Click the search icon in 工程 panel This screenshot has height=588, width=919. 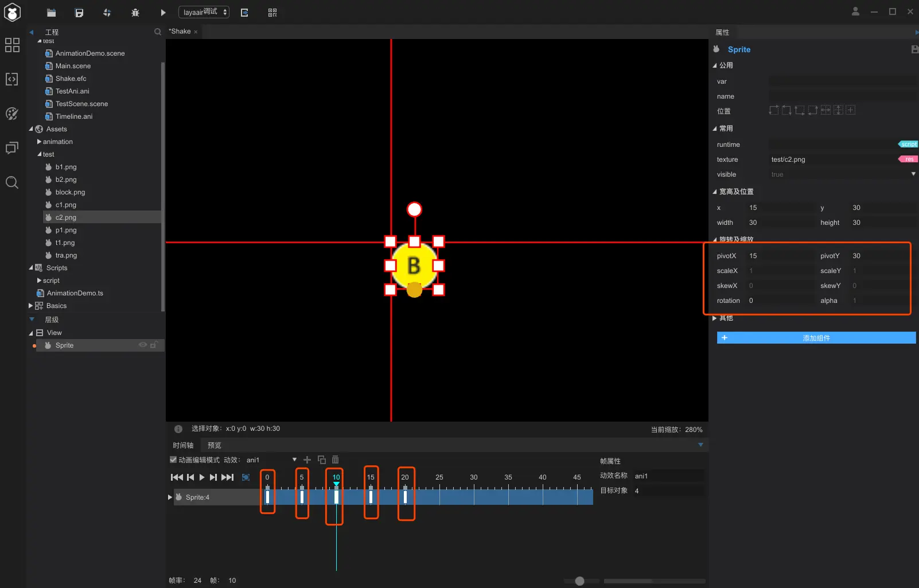[x=158, y=32]
